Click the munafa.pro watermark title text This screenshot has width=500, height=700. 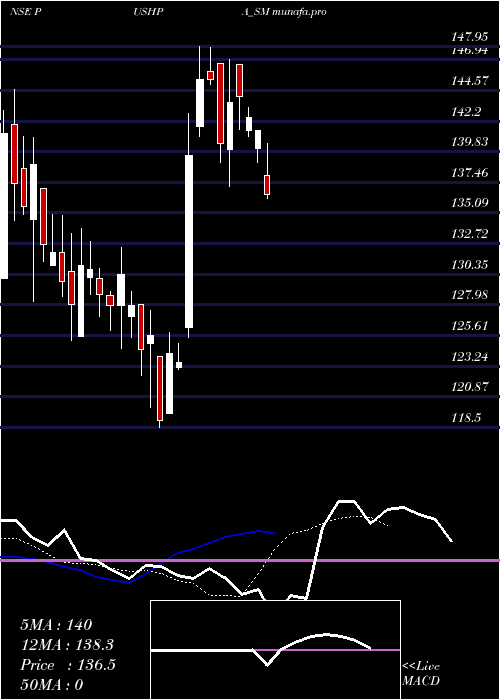click(x=299, y=12)
